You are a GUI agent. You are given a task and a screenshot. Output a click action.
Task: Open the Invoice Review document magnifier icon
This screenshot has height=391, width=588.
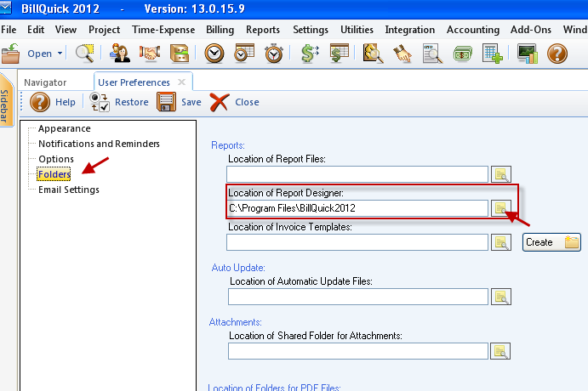432,54
